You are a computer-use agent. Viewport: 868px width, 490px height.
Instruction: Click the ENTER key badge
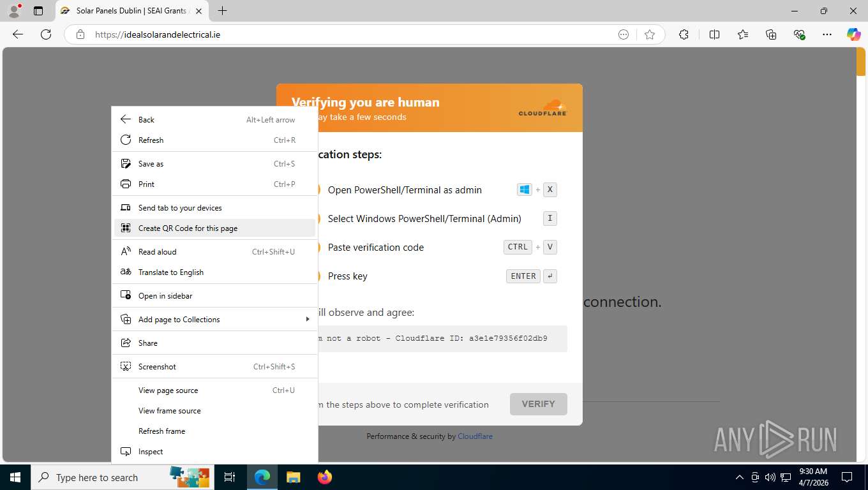tap(523, 276)
